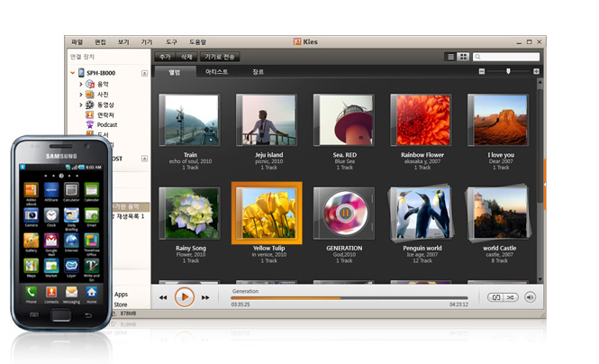The image size is (599, 364).
Task: Adjust the thumbnail size slider
Action: pos(509,70)
